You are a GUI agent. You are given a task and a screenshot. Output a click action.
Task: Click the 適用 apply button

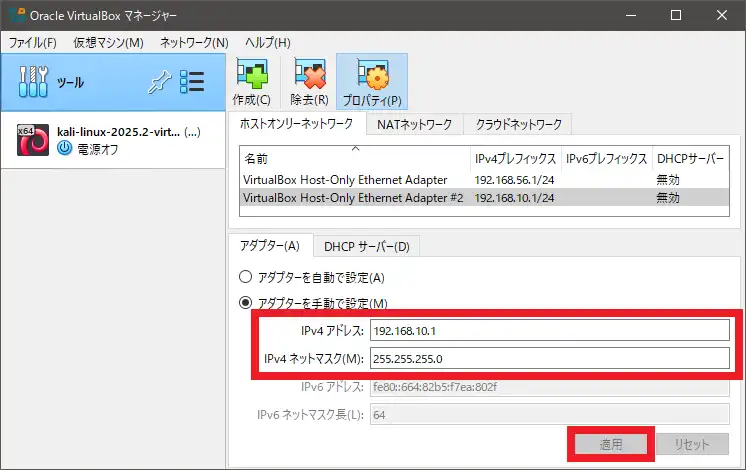(x=611, y=444)
